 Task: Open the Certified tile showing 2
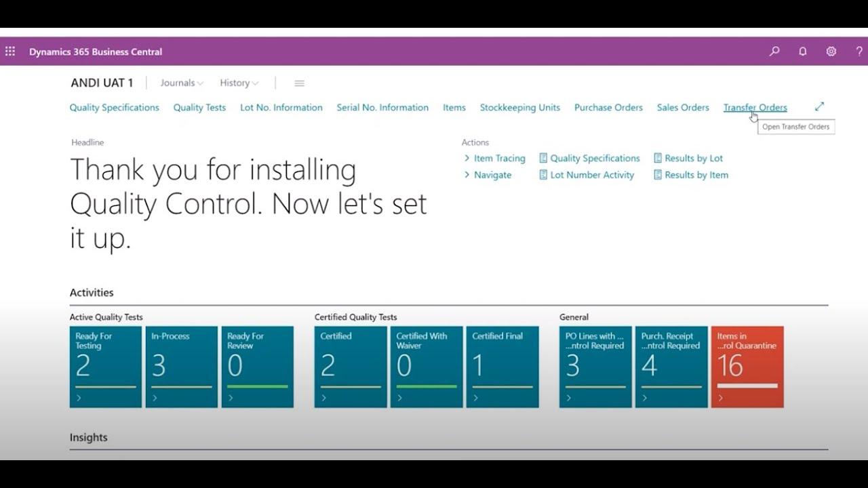pos(351,367)
